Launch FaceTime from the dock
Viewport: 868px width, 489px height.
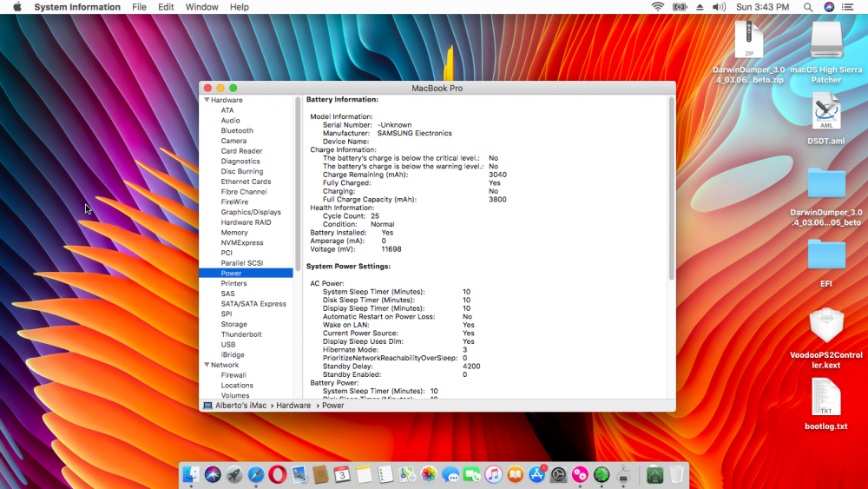471,474
